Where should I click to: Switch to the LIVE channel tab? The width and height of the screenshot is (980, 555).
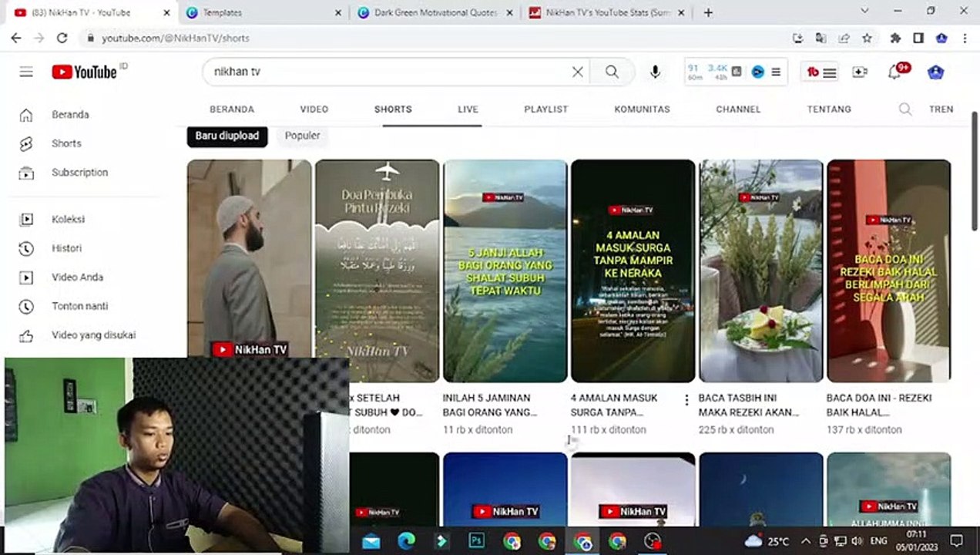(468, 109)
